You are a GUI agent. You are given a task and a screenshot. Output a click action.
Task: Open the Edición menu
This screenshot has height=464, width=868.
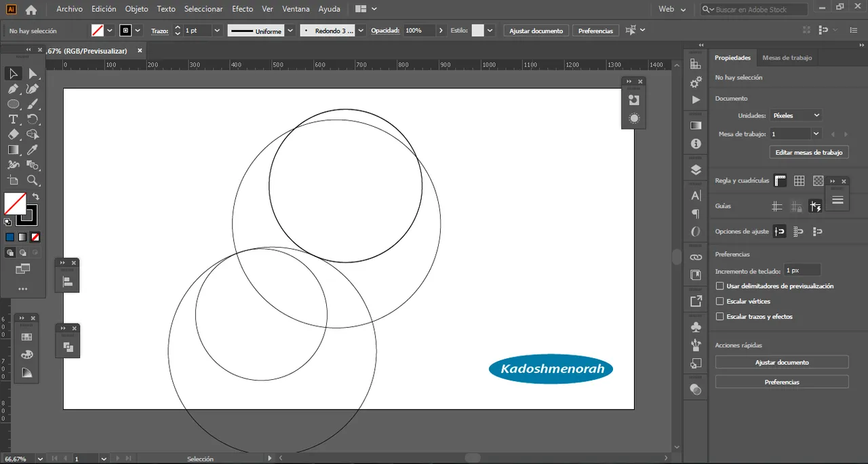click(x=104, y=9)
